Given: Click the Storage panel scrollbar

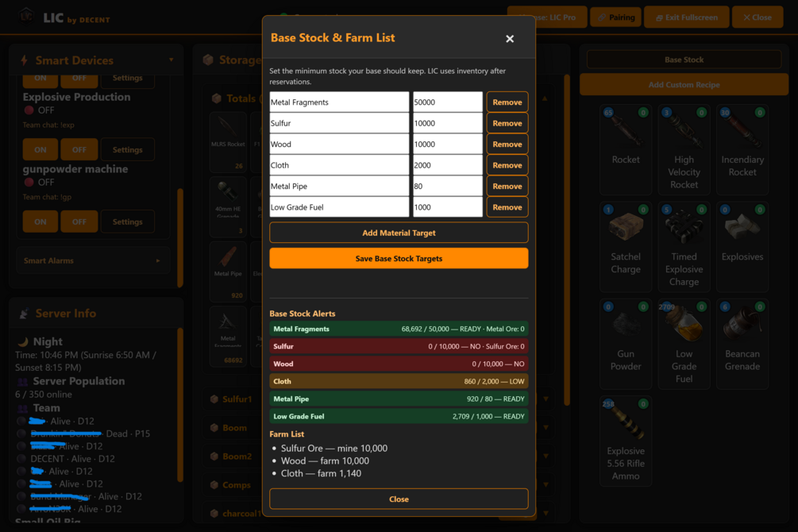Looking at the screenshot, I should 566,239.
